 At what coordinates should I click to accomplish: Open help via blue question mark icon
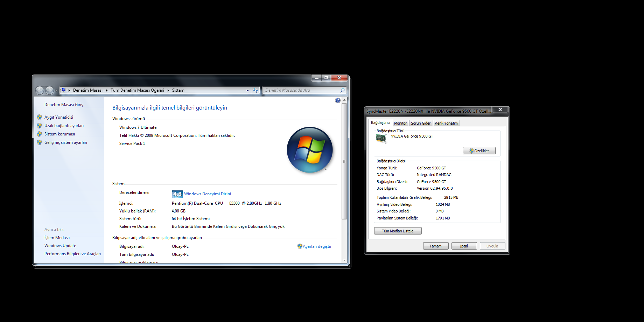pos(337,100)
